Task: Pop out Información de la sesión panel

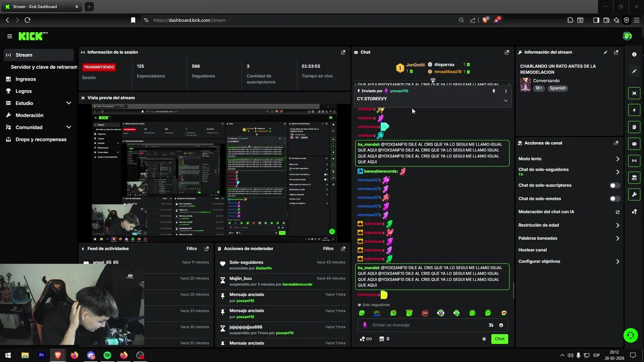Action: click(343, 52)
